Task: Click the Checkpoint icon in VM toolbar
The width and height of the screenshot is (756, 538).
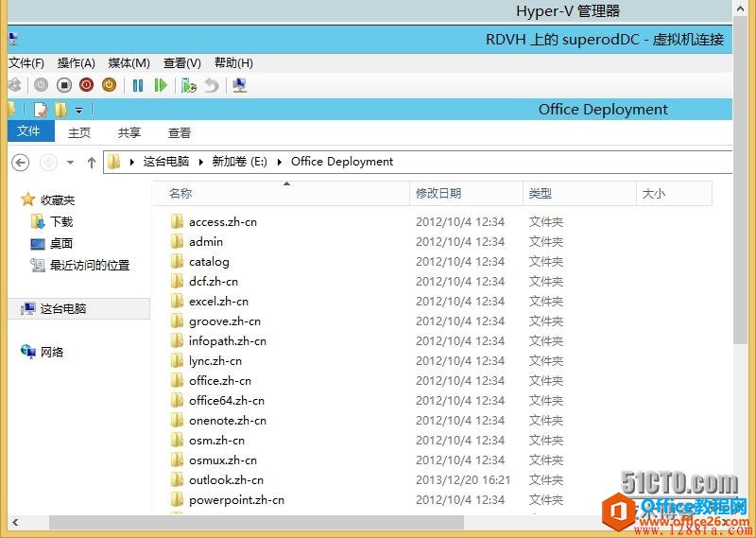Action: (188, 85)
